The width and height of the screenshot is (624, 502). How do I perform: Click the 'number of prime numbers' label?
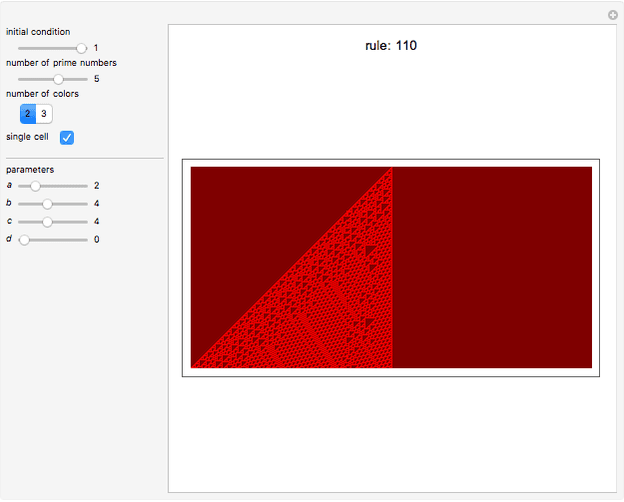61,63
